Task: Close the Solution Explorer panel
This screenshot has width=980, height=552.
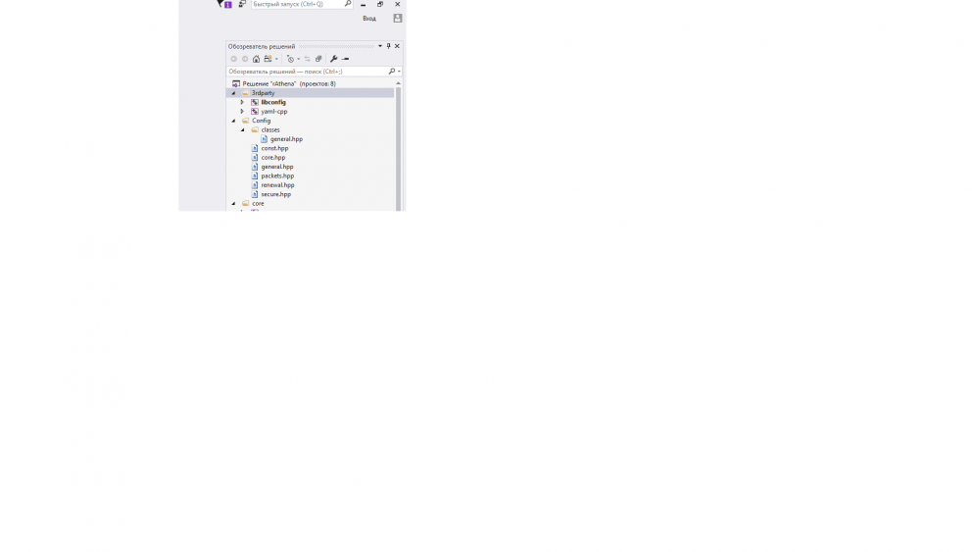Action: click(x=397, y=46)
